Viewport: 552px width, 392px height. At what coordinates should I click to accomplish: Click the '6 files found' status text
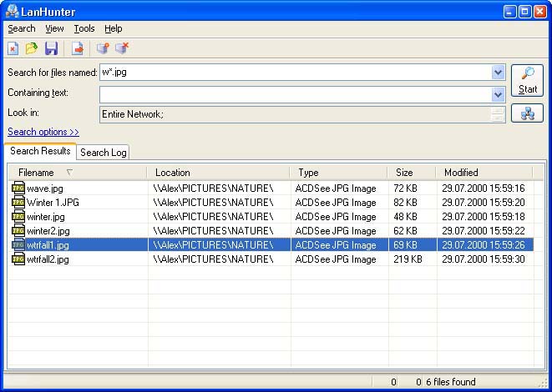pos(451,382)
